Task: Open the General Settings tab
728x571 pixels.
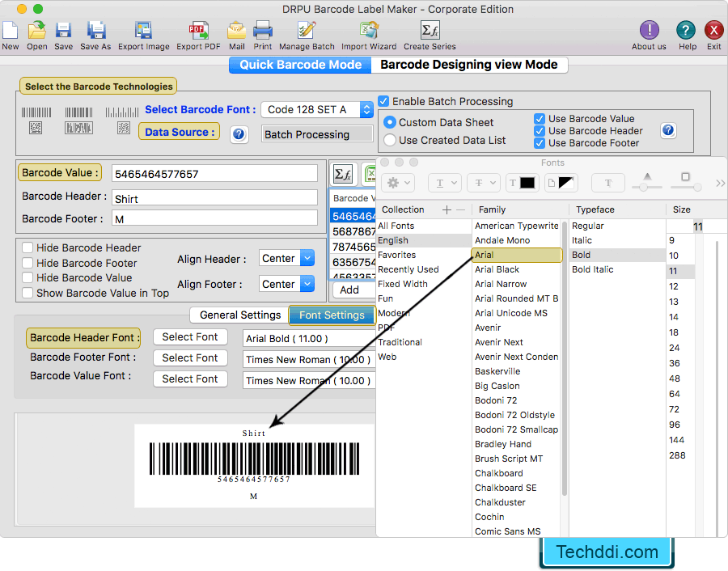Action: click(x=240, y=315)
